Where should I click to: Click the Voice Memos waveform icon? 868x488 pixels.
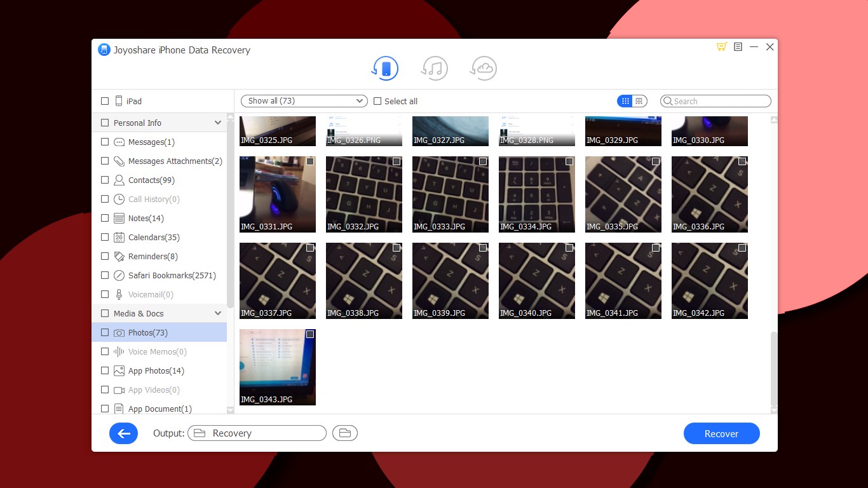coord(119,352)
